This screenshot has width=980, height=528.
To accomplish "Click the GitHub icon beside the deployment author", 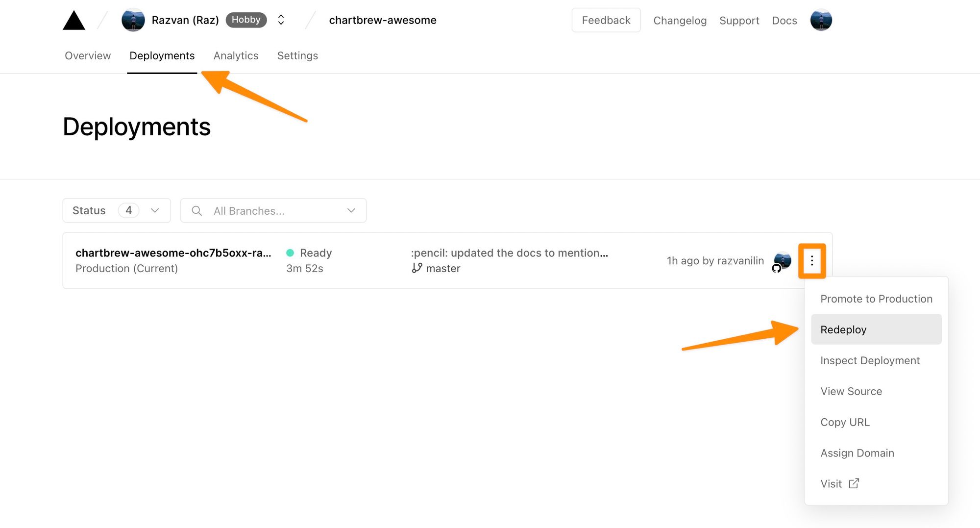I will pos(776,268).
